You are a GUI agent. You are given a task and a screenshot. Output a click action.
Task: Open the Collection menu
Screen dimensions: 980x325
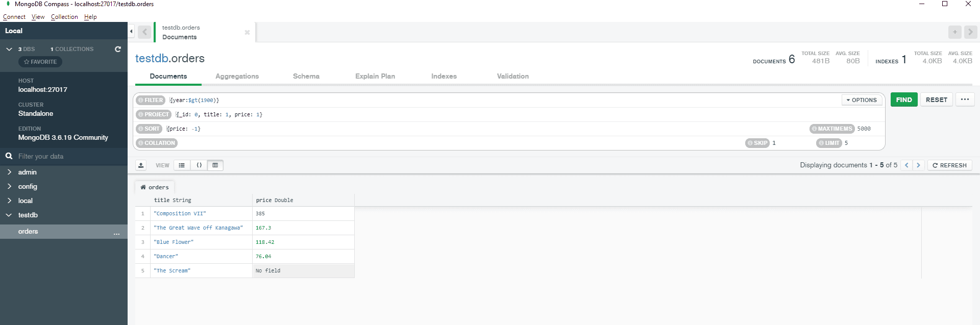pos(64,17)
